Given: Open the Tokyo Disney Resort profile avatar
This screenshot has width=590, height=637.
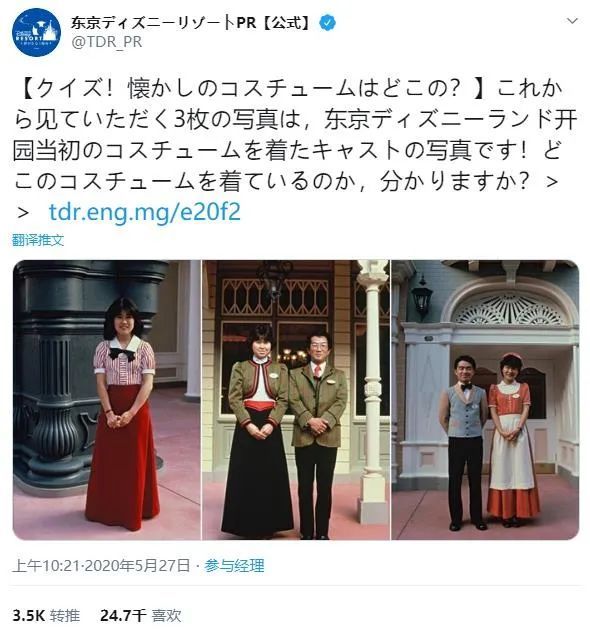Looking at the screenshot, I should point(36,32).
